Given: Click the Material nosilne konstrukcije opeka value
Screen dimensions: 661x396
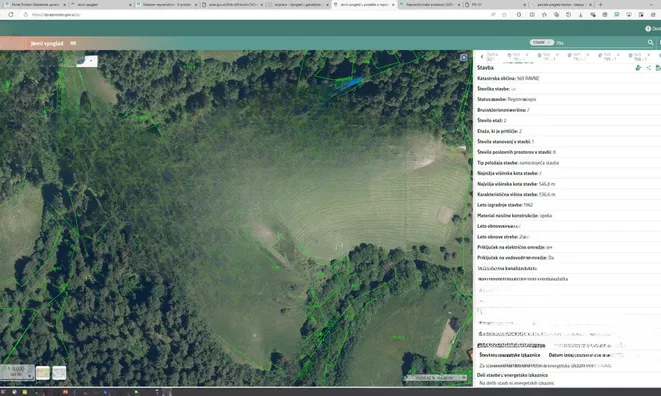Looking at the screenshot, I should [545, 216].
